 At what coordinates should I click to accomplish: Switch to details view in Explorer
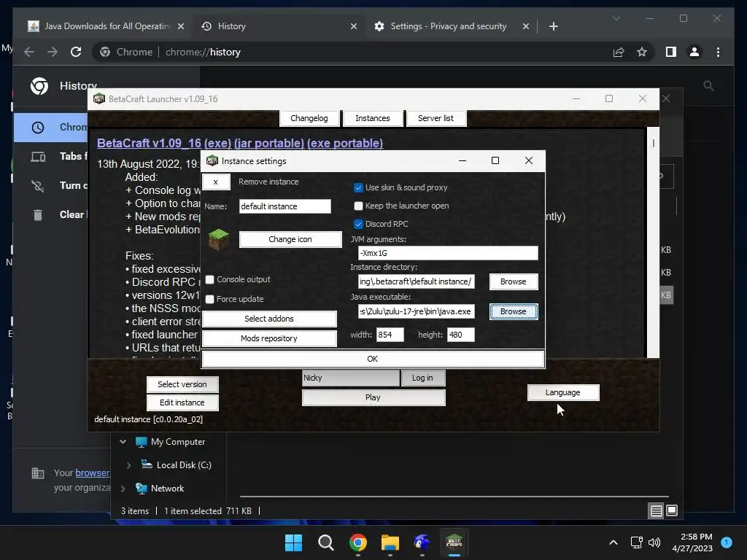click(x=656, y=511)
